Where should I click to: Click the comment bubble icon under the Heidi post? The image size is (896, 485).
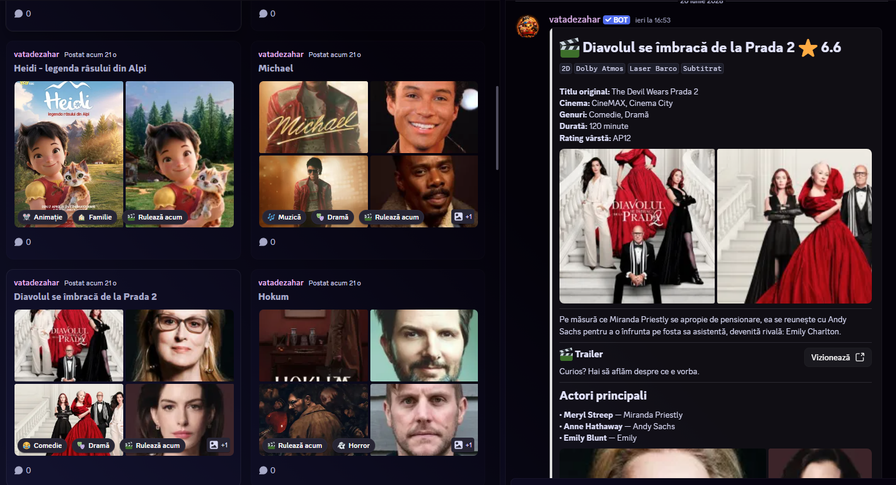[19, 242]
